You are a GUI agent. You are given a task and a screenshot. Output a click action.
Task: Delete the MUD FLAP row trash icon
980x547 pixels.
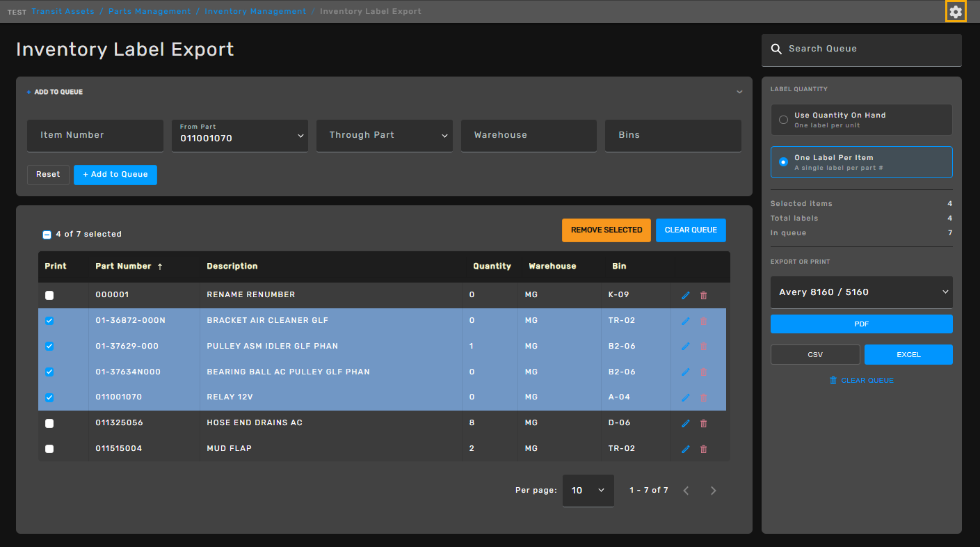point(703,449)
